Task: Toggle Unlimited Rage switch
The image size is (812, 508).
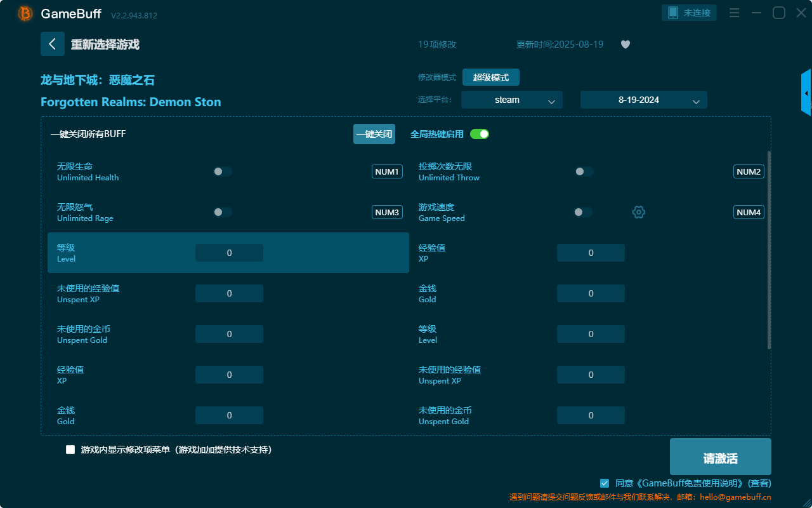Action: (223, 212)
